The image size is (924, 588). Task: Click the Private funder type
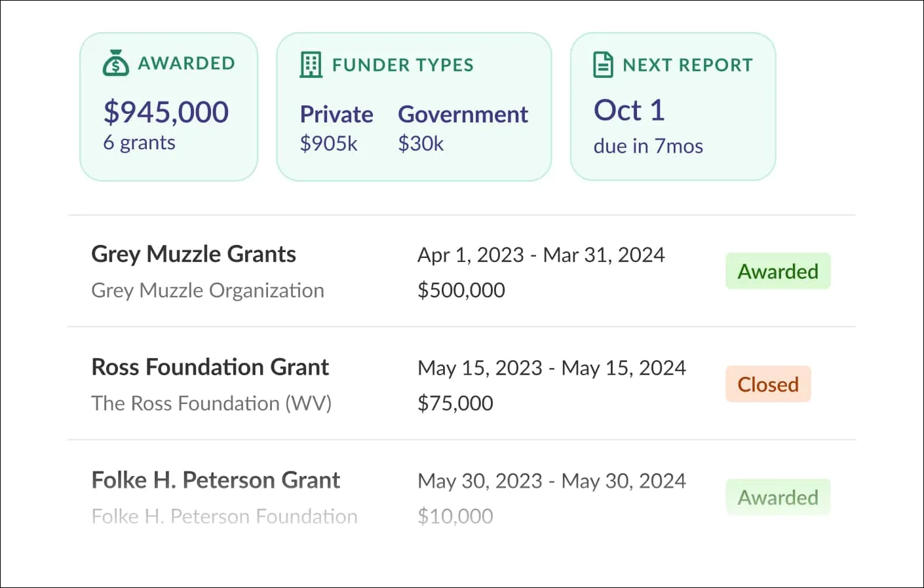point(336,115)
